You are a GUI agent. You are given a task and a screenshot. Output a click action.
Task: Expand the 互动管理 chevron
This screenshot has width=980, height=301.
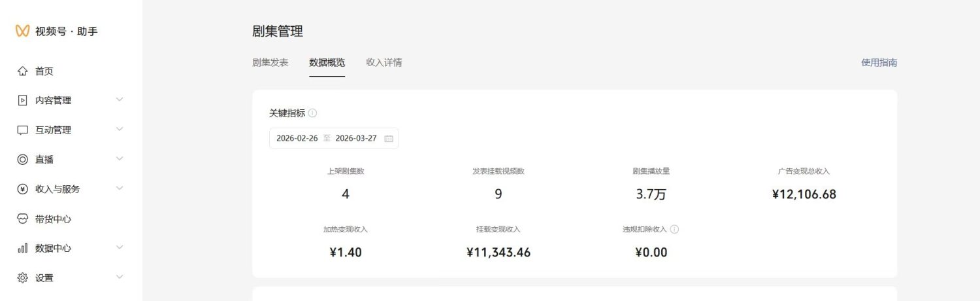coord(120,130)
